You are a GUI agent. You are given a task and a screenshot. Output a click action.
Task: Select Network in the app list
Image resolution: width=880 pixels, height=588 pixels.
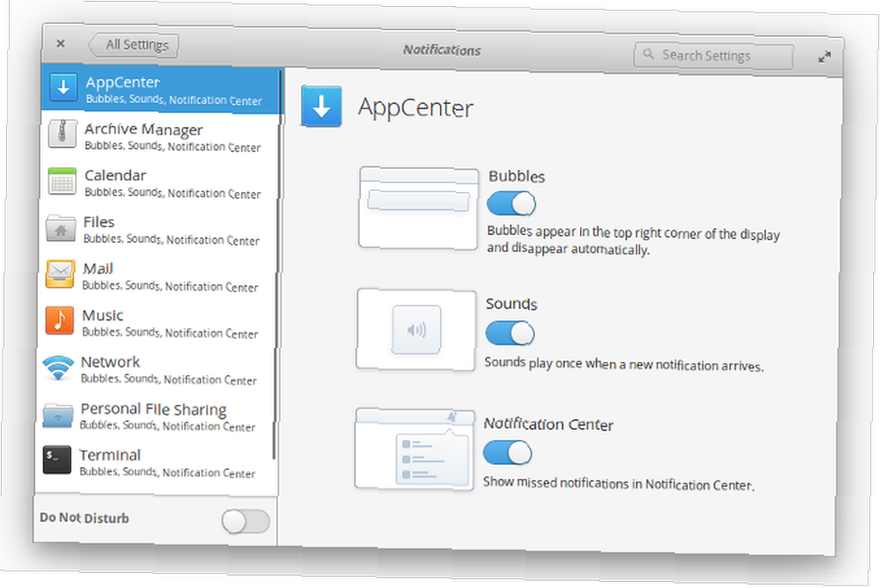tap(155, 370)
